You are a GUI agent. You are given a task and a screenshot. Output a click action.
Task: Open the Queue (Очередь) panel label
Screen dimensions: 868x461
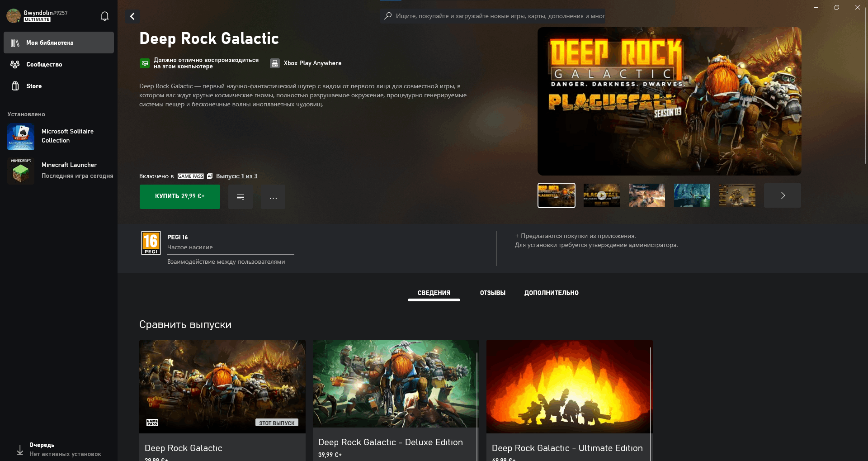(42, 445)
